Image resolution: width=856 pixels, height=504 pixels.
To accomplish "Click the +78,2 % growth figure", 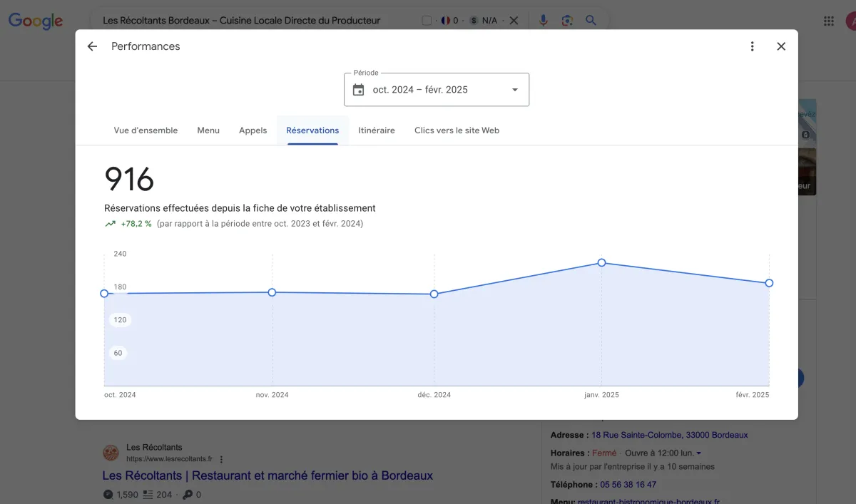I will click(x=136, y=224).
